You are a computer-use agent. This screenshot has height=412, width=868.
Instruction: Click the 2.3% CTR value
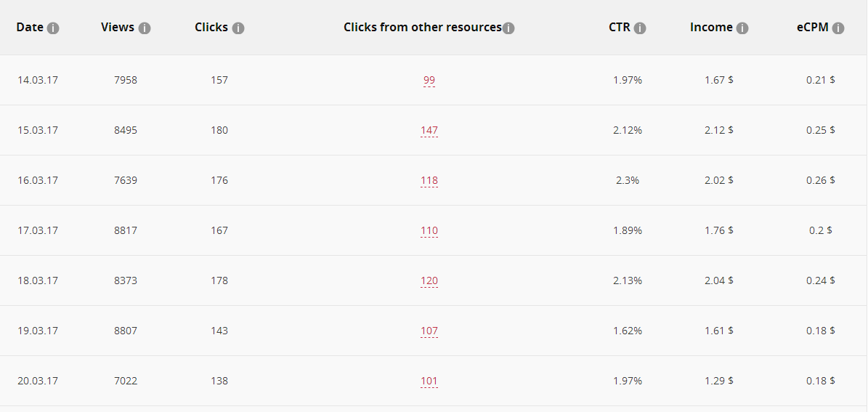click(x=627, y=180)
